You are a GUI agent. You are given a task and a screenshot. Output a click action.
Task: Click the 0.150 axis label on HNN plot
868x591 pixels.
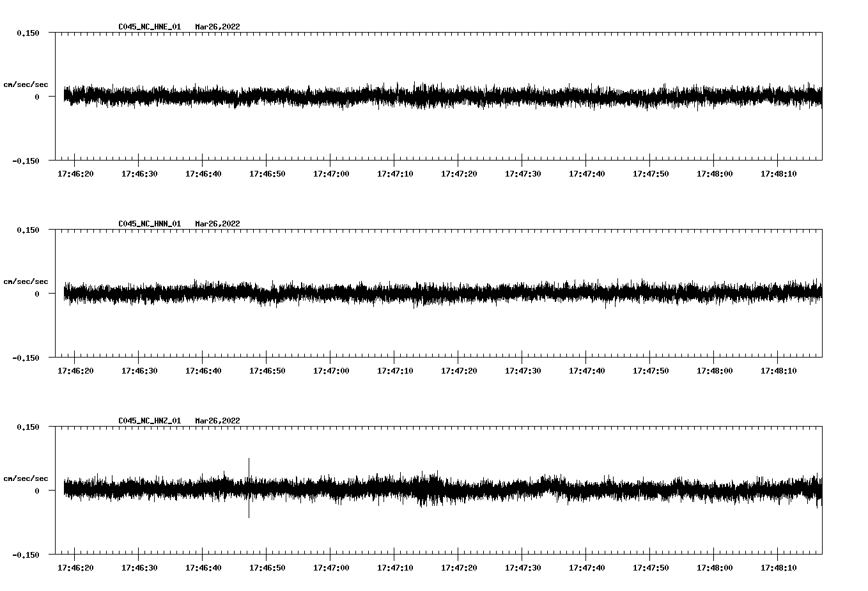28,230
